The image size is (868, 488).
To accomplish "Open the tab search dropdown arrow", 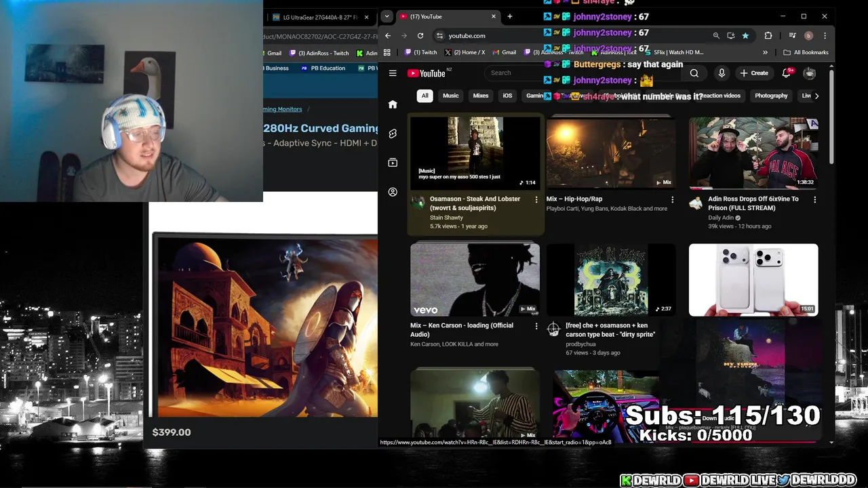I will 387,16.
